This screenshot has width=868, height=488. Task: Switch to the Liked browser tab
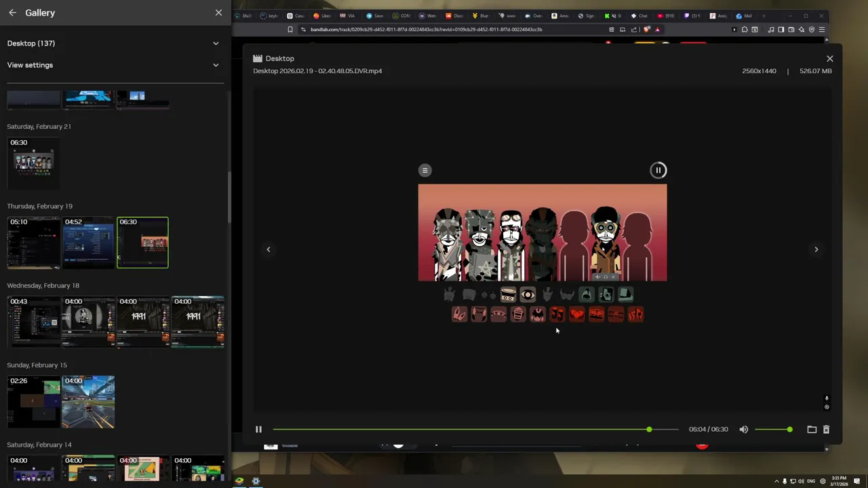323,16
